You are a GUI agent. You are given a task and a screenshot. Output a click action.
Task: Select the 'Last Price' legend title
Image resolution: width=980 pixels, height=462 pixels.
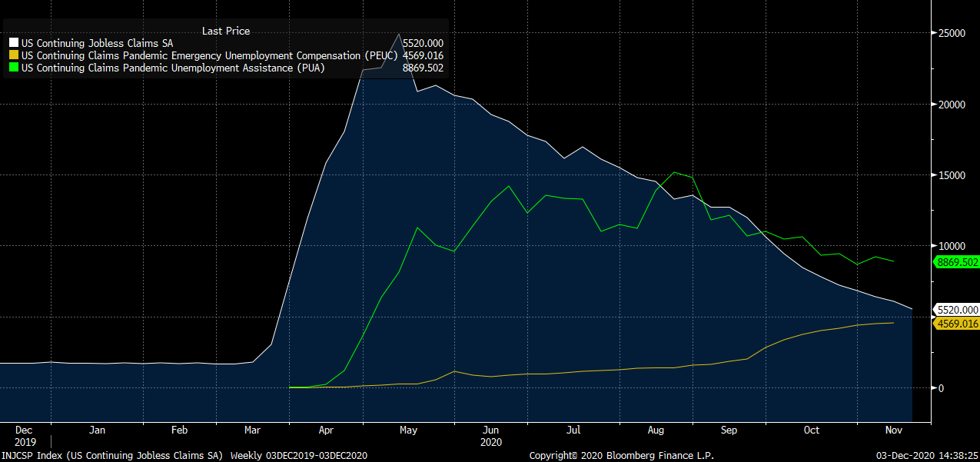coord(225,31)
